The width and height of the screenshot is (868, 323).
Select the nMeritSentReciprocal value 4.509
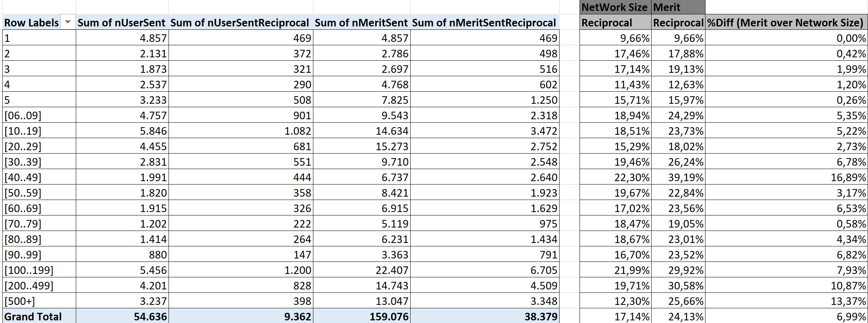click(485, 285)
